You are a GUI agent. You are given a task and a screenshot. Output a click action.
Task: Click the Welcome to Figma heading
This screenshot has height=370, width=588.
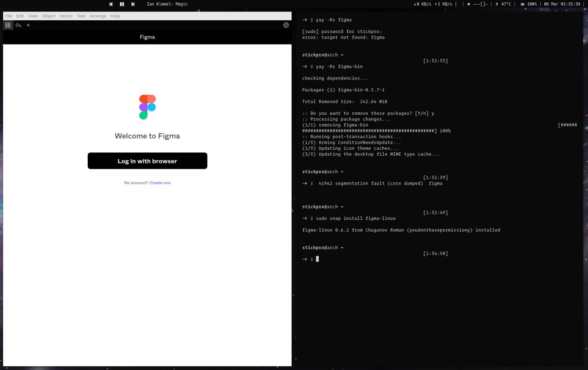click(147, 136)
